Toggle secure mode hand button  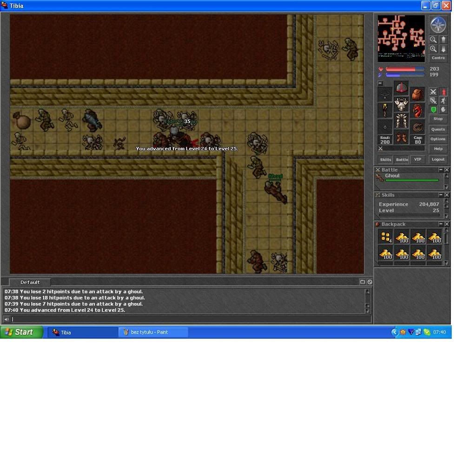[443, 110]
